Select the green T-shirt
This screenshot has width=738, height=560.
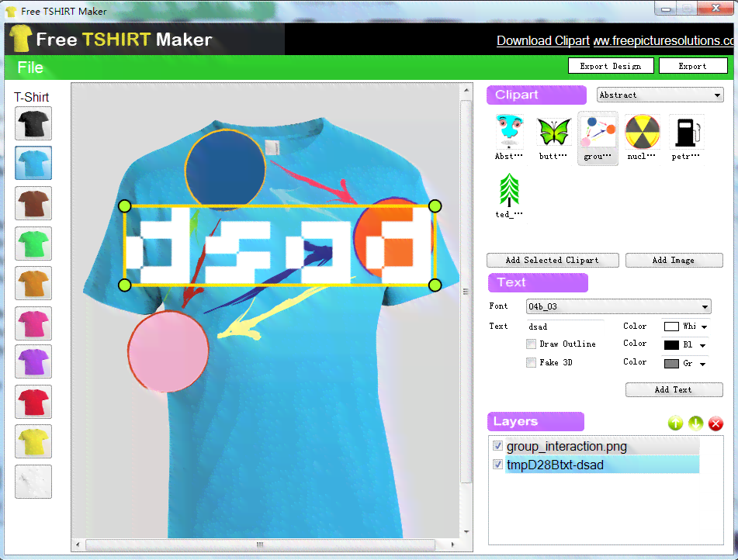(33, 244)
